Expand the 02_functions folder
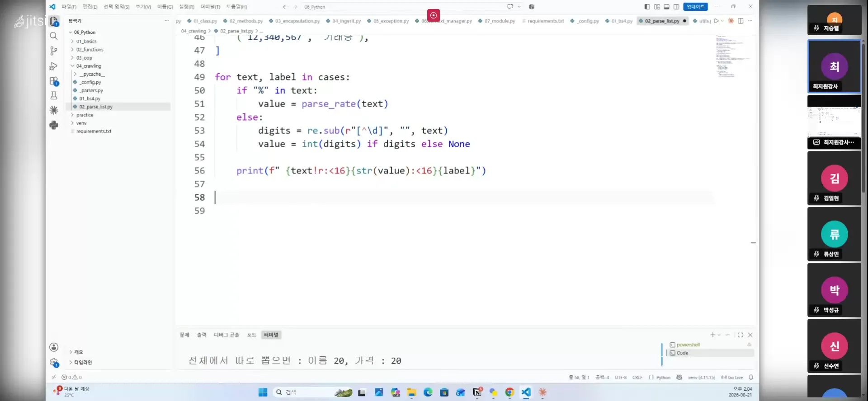Image resolution: width=868 pixels, height=401 pixels. tap(90, 49)
